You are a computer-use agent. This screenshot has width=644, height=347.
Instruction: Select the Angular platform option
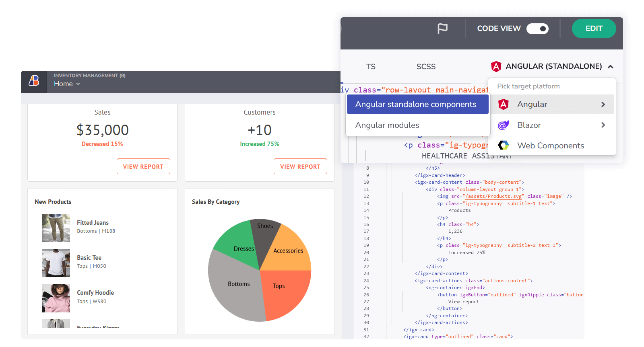coord(551,104)
